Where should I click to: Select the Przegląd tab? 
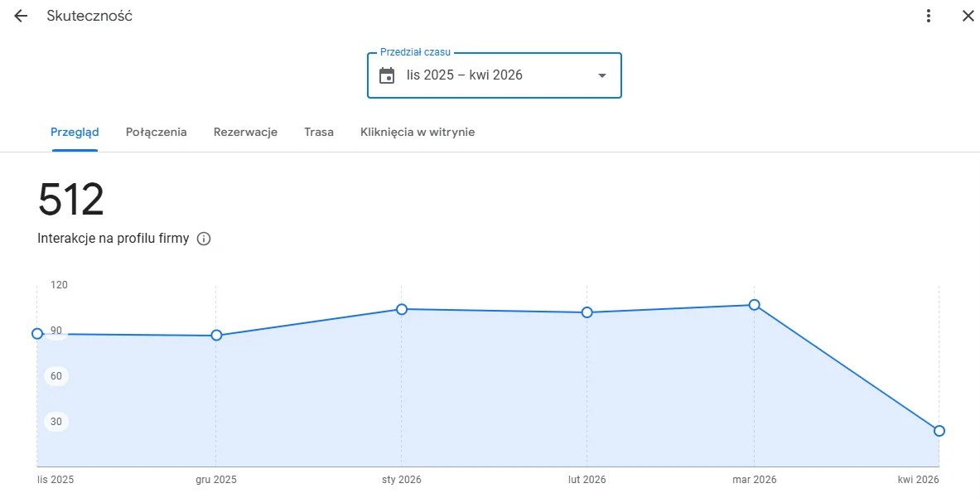[x=75, y=132]
